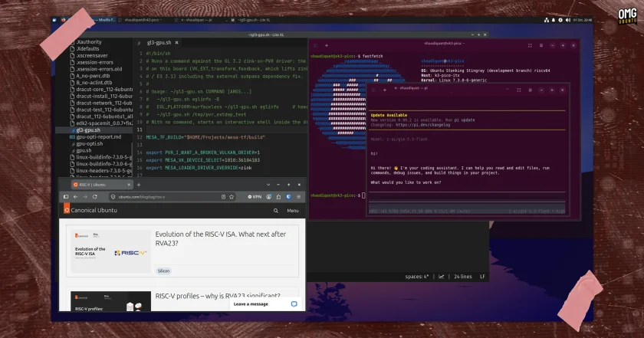Open the Evolution of the RISC-V ISA article
644x338 pixels.
click(220, 238)
